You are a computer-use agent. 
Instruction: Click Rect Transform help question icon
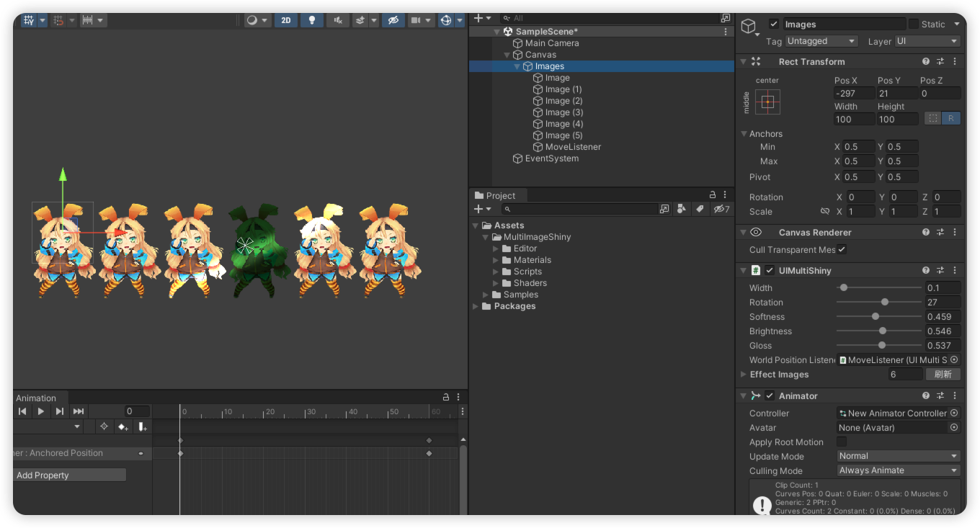[926, 62]
